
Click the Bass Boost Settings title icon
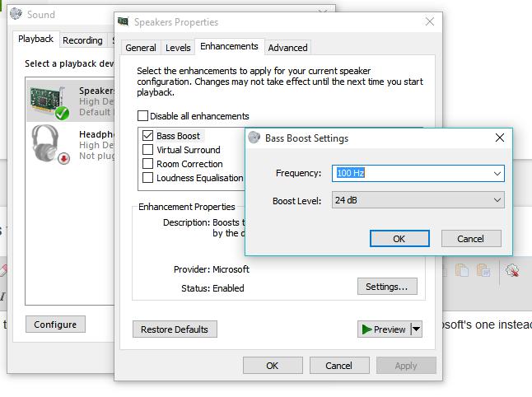254,138
